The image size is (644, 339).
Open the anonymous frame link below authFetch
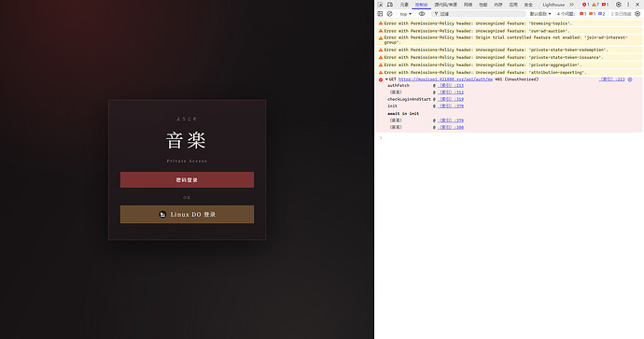(x=451, y=92)
